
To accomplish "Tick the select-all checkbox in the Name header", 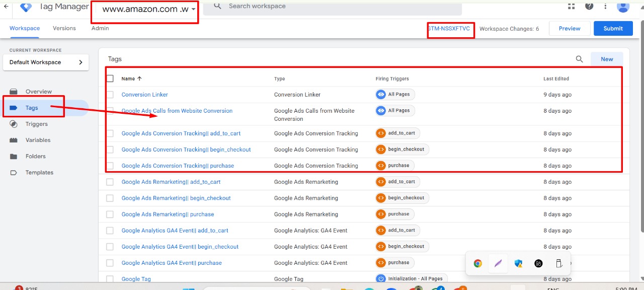I will tap(110, 79).
